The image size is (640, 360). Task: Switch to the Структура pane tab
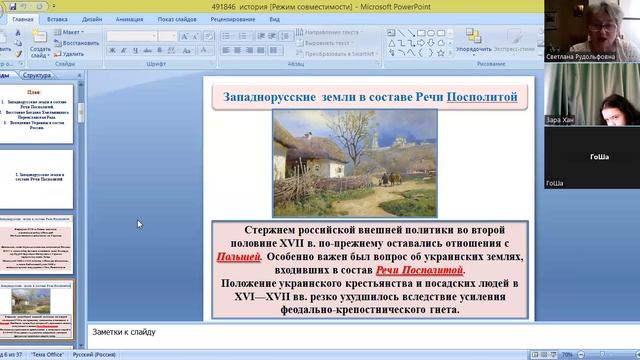tap(37, 75)
